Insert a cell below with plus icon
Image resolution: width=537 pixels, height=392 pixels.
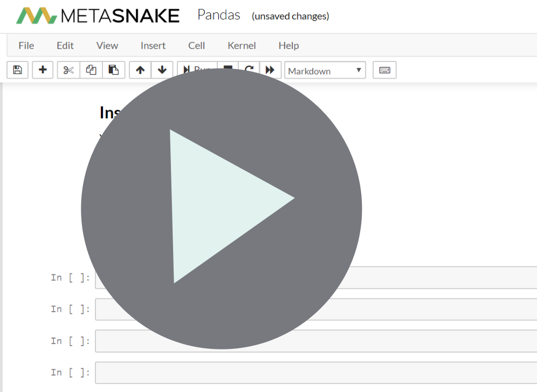tap(43, 70)
